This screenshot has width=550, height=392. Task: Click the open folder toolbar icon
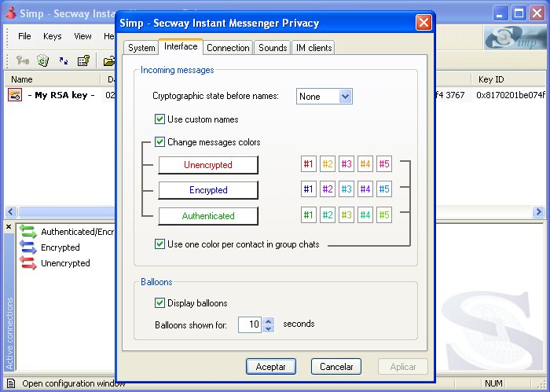pyautogui.click(x=109, y=61)
